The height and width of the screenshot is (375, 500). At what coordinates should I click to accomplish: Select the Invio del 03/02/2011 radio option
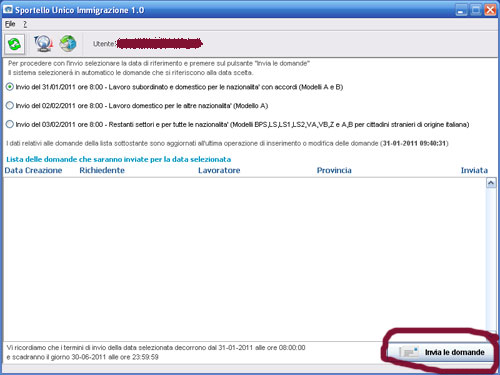pos(10,124)
